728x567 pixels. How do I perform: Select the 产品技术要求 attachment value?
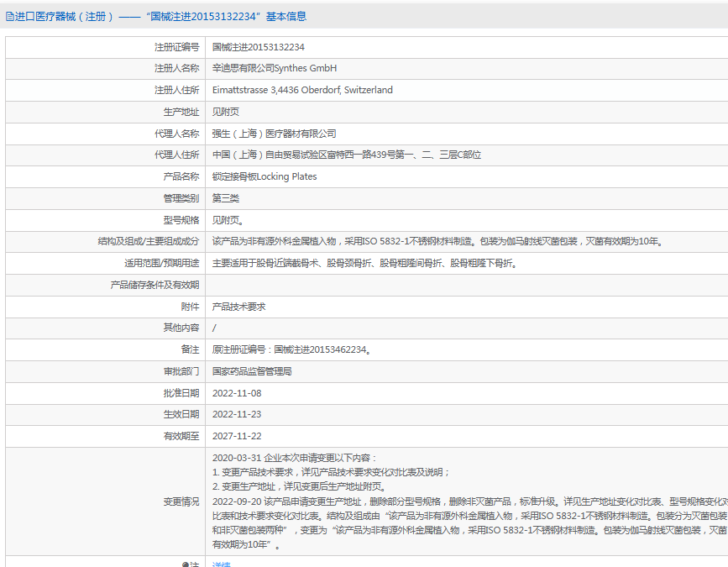[238, 307]
